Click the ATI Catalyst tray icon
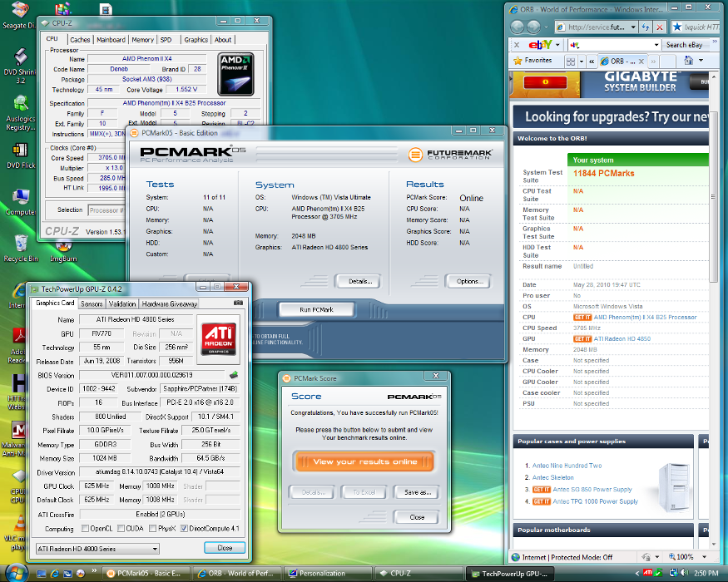728x582 pixels. [x=647, y=573]
